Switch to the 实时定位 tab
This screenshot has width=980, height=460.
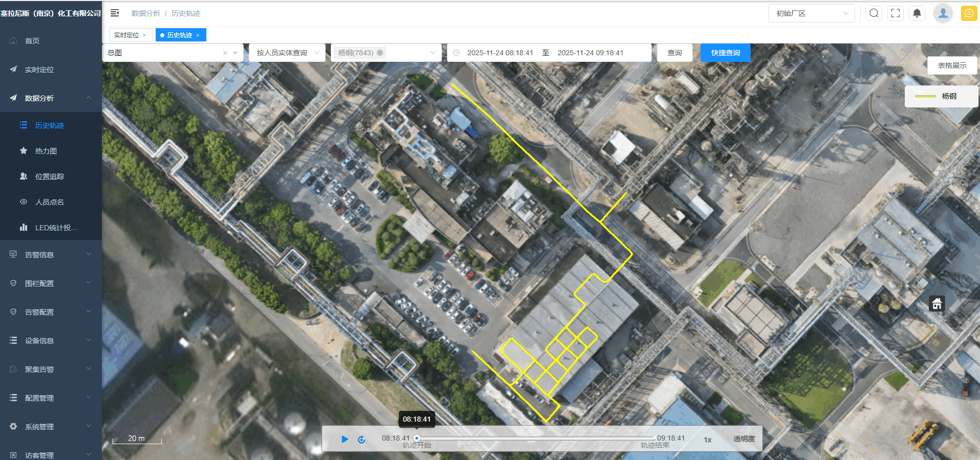click(x=126, y=35)
